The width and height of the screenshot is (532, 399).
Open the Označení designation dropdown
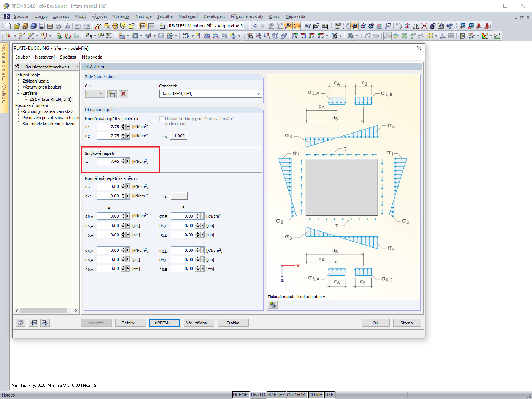tap(259, 94)
